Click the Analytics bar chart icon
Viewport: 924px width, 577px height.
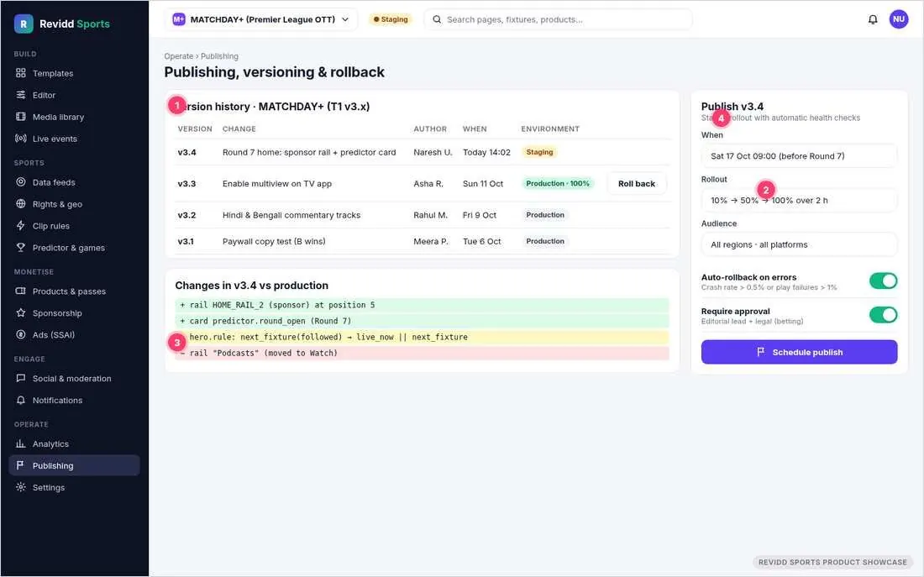(x=21, y=443)
